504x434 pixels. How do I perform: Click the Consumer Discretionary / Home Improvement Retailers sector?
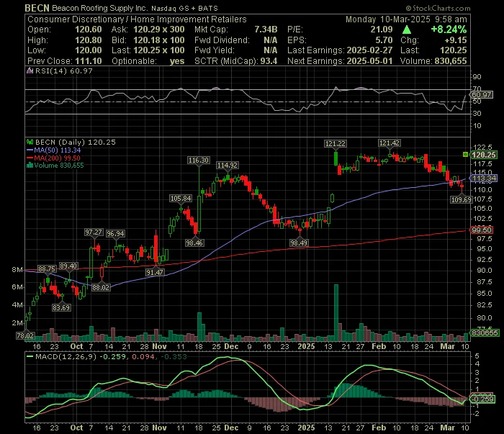coord(137,19)
